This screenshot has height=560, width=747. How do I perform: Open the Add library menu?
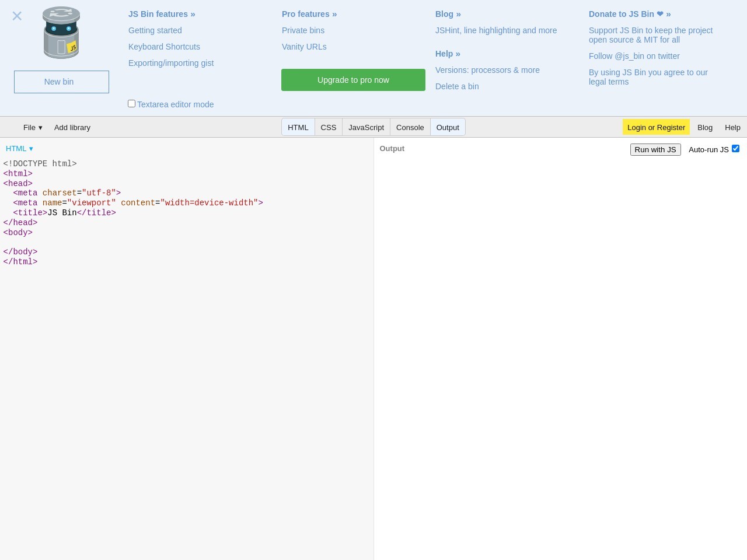[72, 127]
